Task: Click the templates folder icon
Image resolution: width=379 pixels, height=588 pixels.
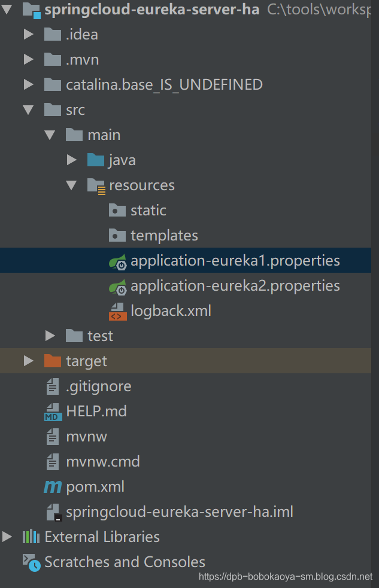Action: point(117,236)
